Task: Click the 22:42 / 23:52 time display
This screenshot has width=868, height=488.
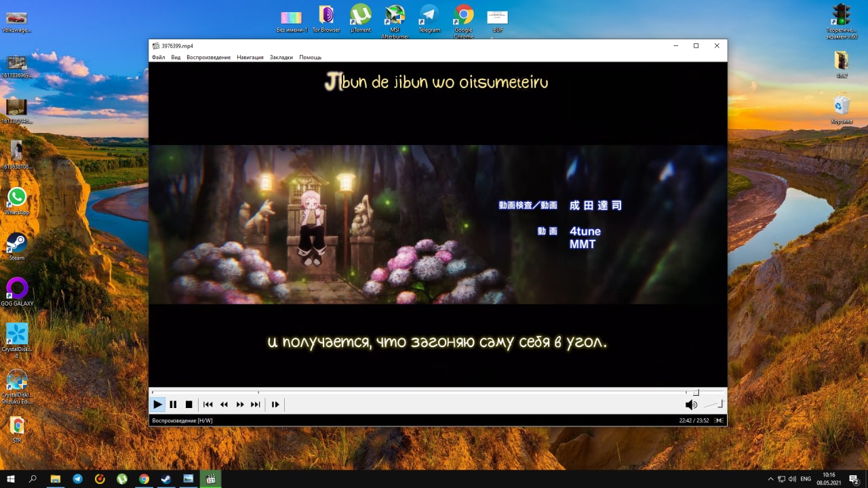Action: click(694, 420)
